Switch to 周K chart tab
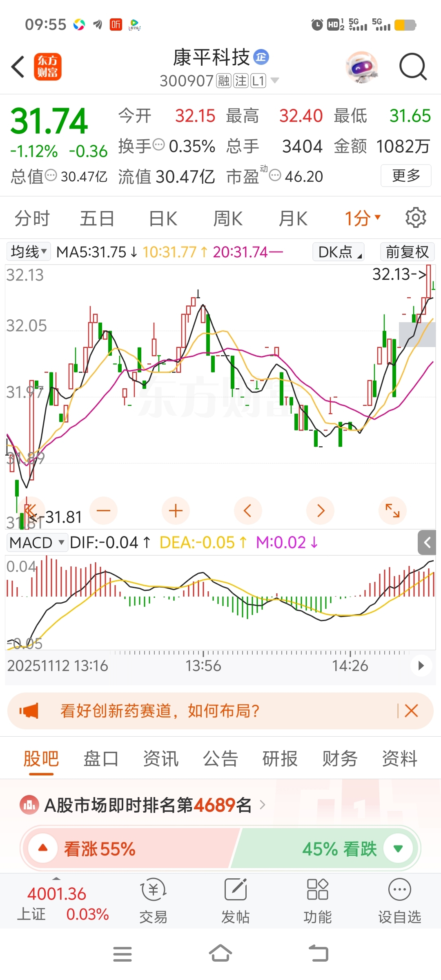 pos(228,218)
